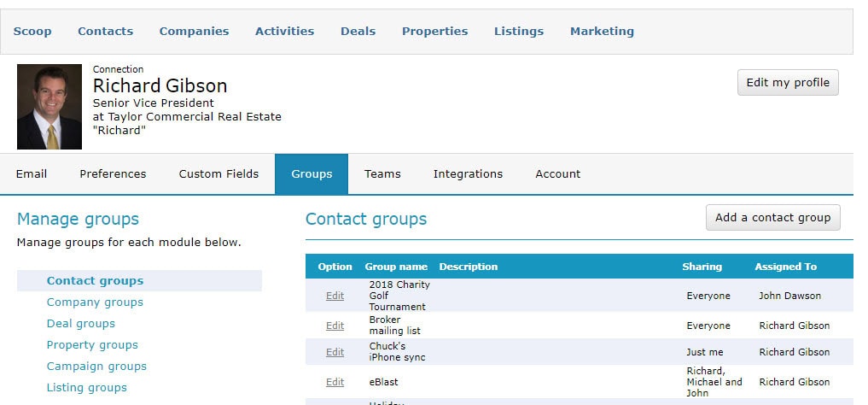Select Activities in the top bar
Viewport: 868px width, 405px height.
[x=284, y=32]
